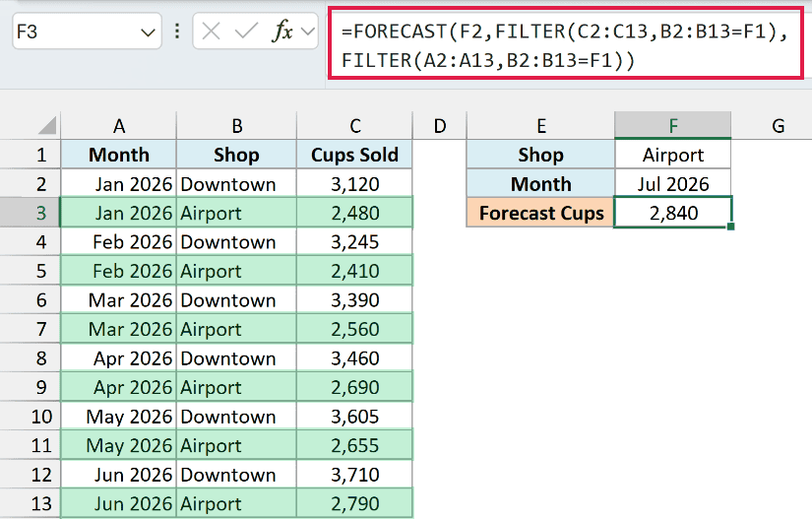Click Jul 2026 in cell F2
Image resolution: width=812 pixels, height=519 pixels.
point(672,184)
